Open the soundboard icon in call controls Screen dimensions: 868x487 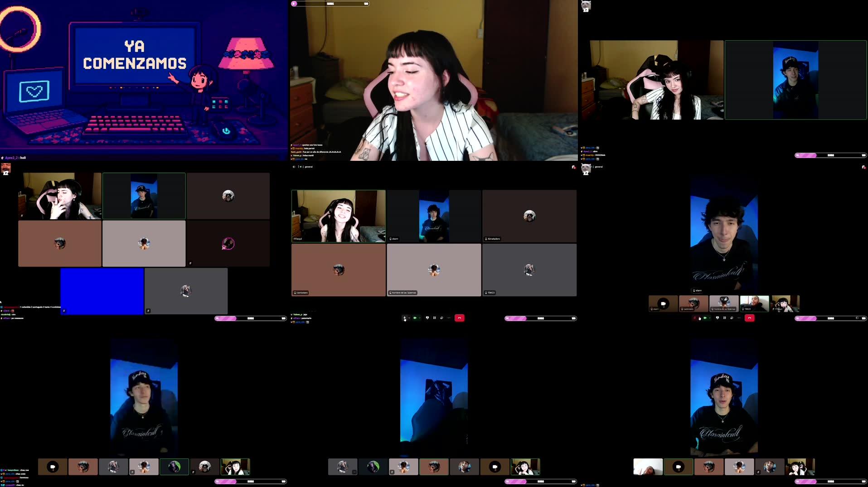[441, 318]
